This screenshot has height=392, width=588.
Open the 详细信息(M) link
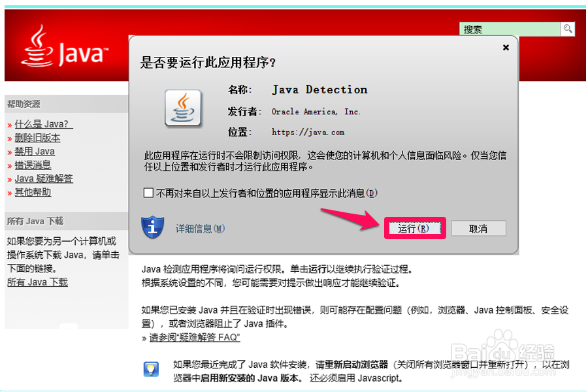click(201, 229)
